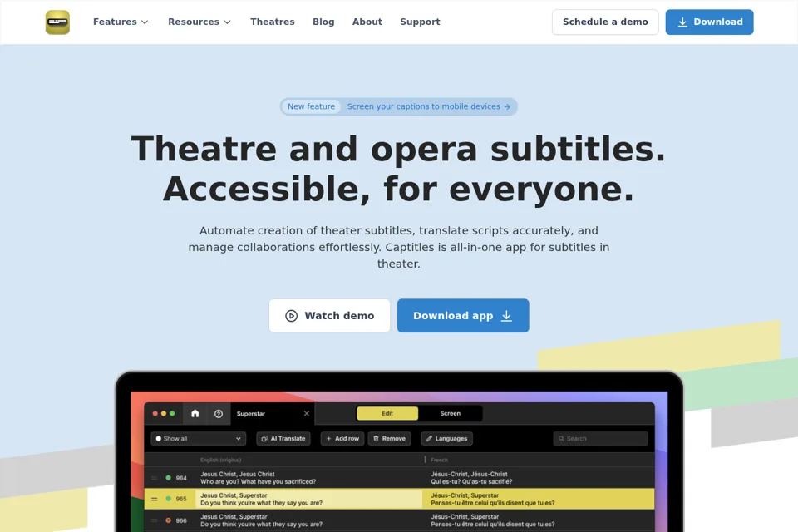Close the Superstar tab with X

[x=307, y=413]
